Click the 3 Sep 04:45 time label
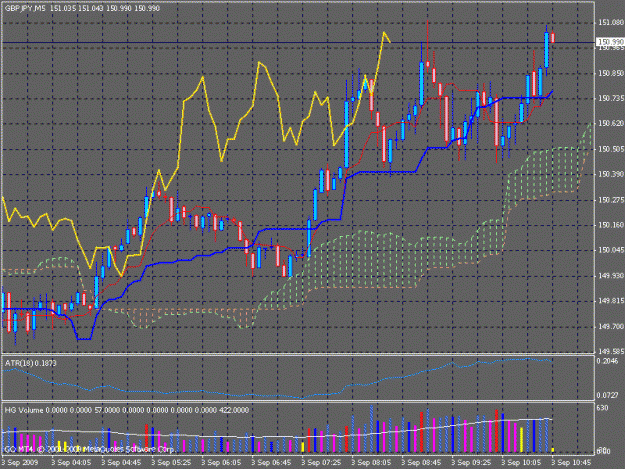This screenshot has height=469, width=625. (121, 463)
